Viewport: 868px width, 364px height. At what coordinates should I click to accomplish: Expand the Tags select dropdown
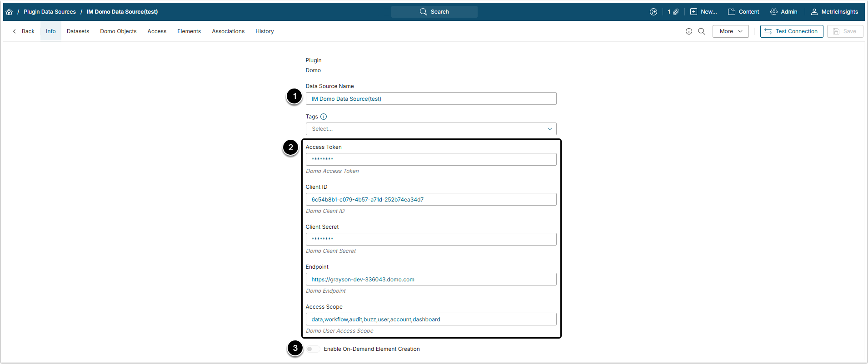(431, 129)
